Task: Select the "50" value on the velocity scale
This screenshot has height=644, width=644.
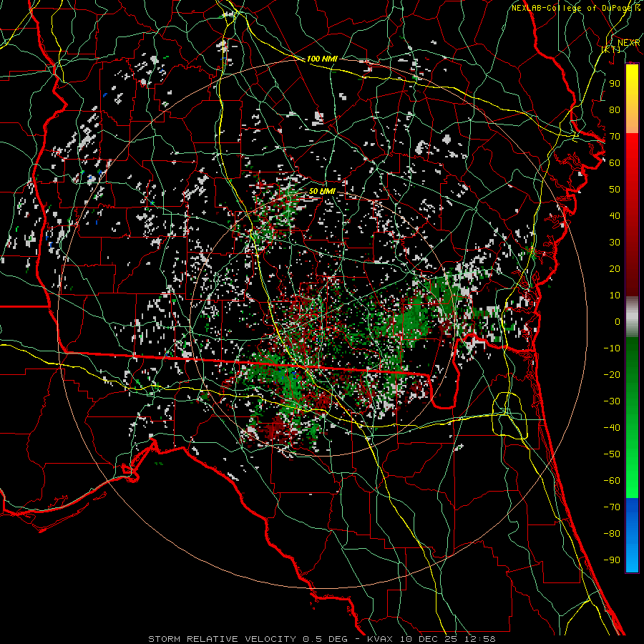Action: point(615,190)
